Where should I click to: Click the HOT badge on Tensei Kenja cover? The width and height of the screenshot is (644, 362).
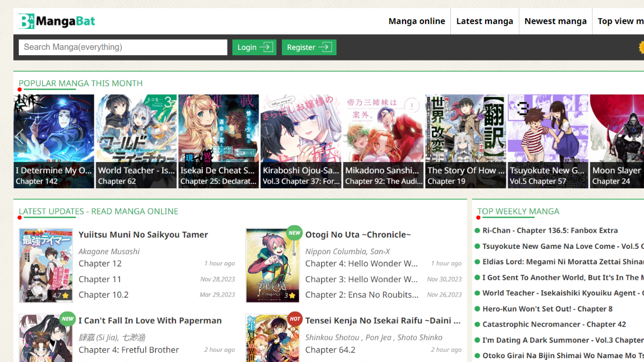coord(295,319)
